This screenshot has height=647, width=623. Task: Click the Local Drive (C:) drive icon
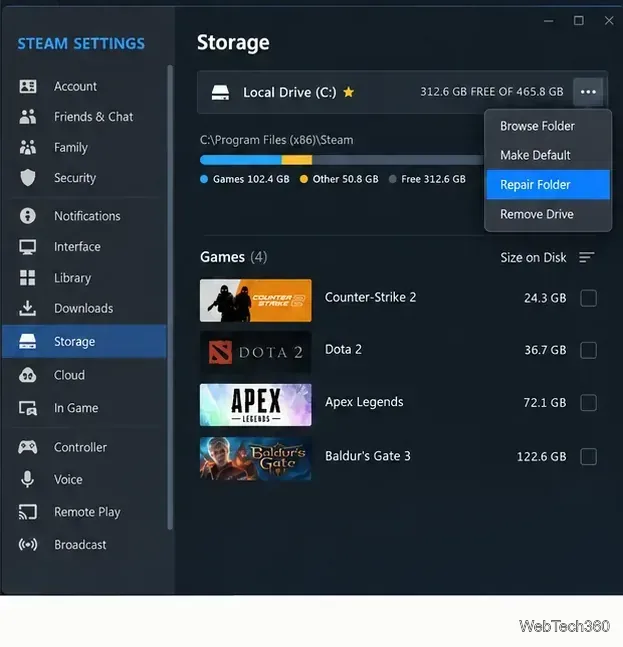point(220,92)
